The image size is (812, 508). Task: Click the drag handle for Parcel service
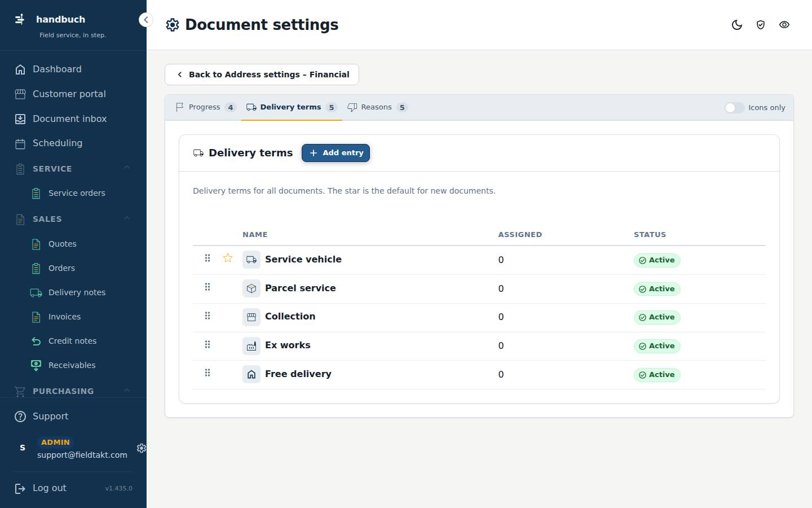click(x=208, y=287)
